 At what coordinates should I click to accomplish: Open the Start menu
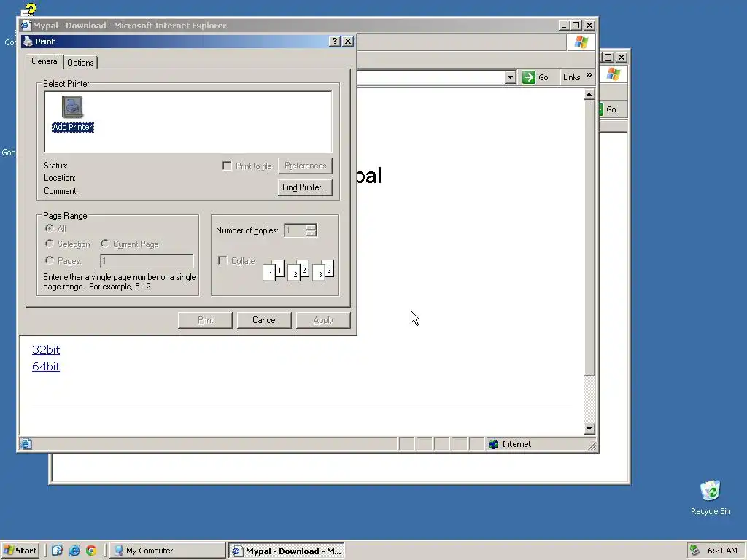[20, 551]
